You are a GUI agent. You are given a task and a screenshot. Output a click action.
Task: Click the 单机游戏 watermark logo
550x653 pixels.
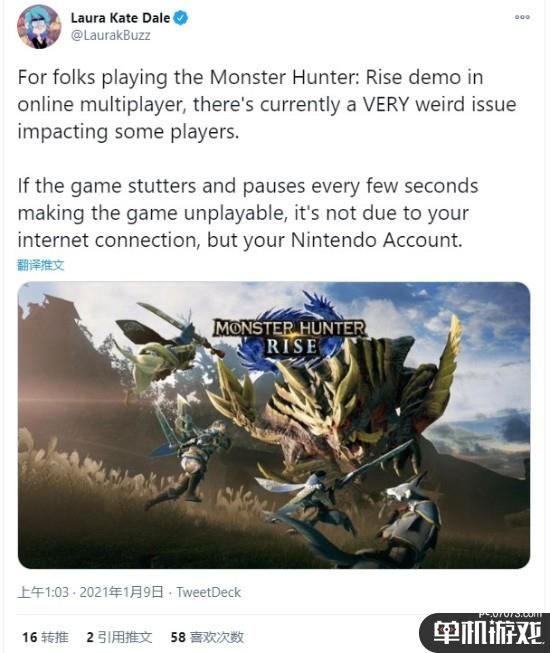[485, 633]
